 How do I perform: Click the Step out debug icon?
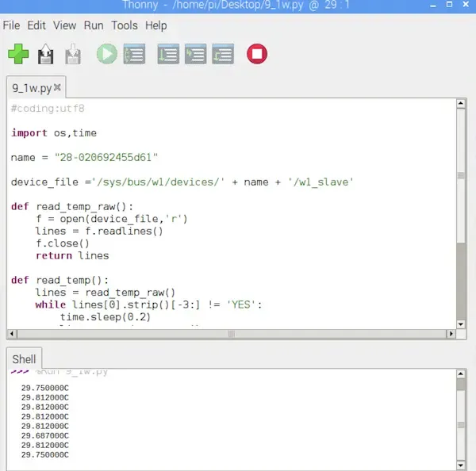coord(223,54)
